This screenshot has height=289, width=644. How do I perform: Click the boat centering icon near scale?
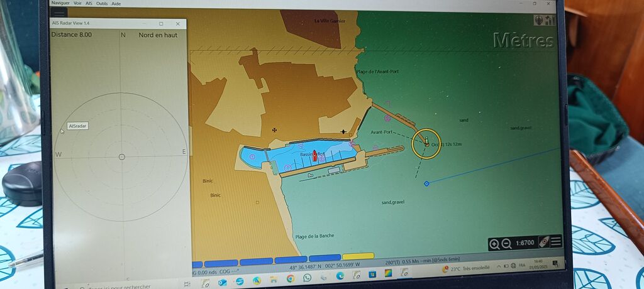544,242
